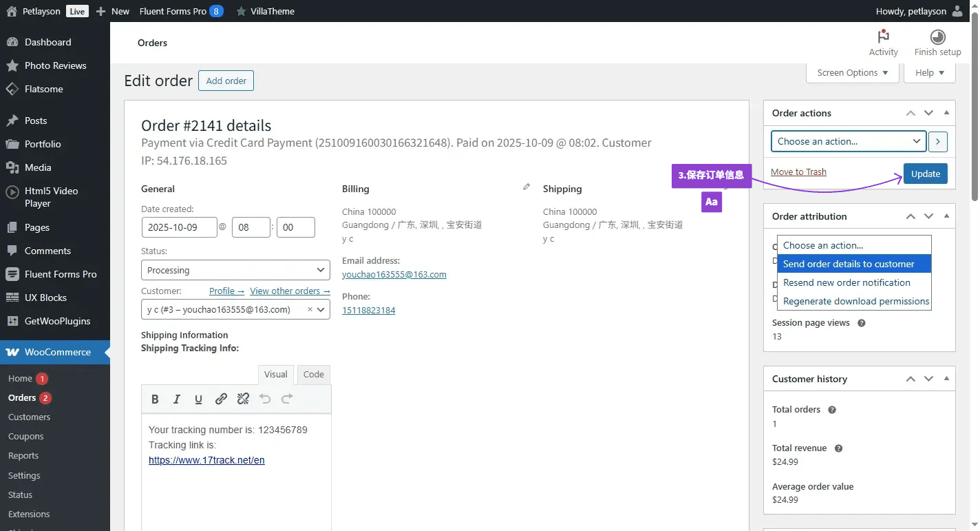Expand the Screen Options panel

click(852, 72)
